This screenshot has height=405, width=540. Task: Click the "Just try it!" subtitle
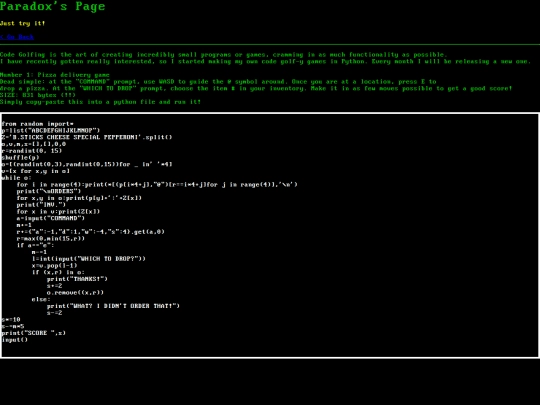click(22, 23)
